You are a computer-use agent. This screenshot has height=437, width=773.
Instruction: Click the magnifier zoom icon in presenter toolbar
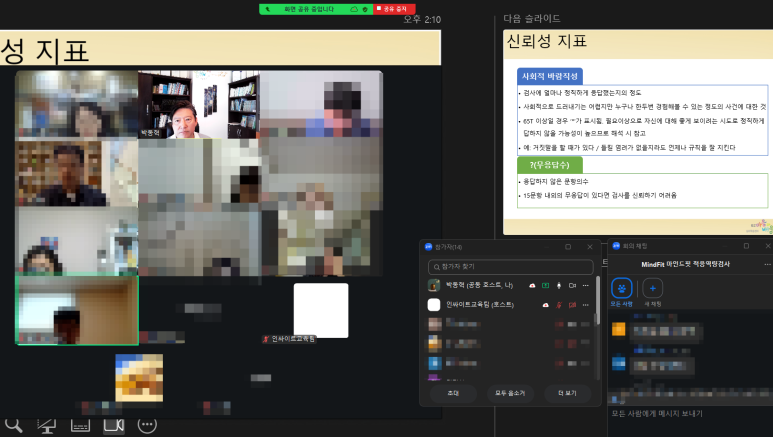click(x=13, y=425)
